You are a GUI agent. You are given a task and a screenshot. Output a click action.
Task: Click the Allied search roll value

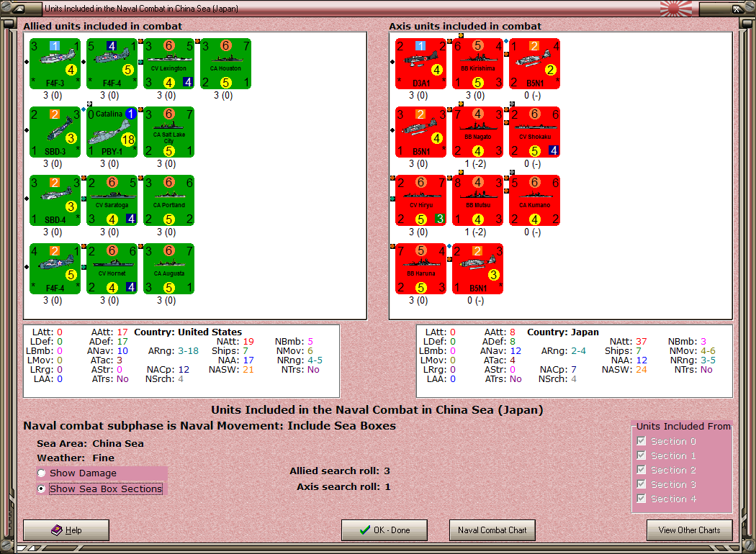click(x=387, y=471)
